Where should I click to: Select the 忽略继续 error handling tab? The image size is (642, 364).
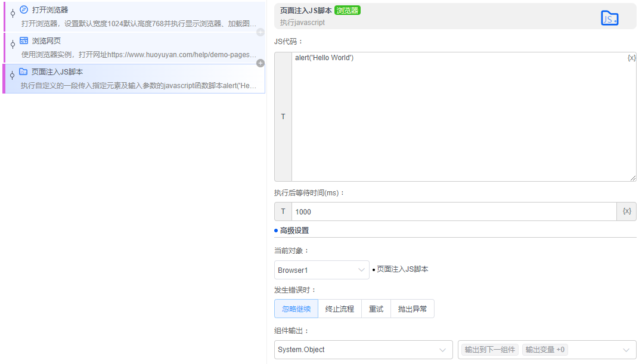point(296,308)
